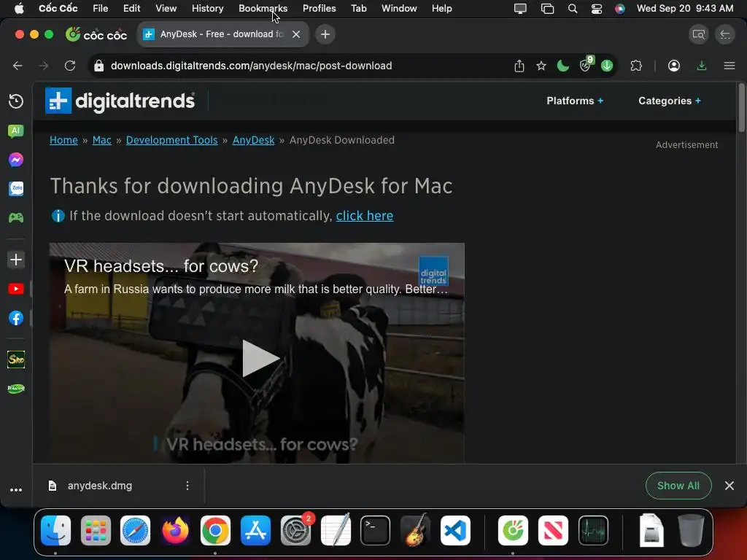The image size is (747, 560).
Task: Open the View menu
Action: [166, 9]
